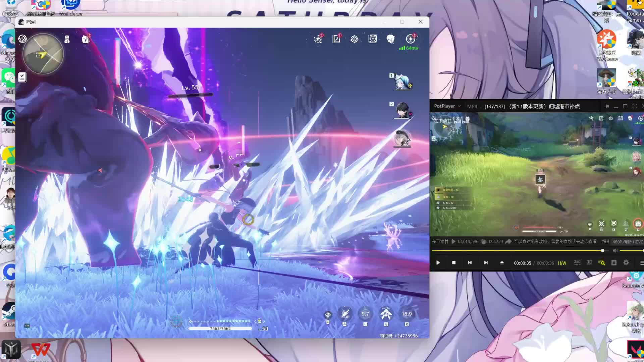
Task: Pin PotPlayer window on top
Action: tap(607, 106)
